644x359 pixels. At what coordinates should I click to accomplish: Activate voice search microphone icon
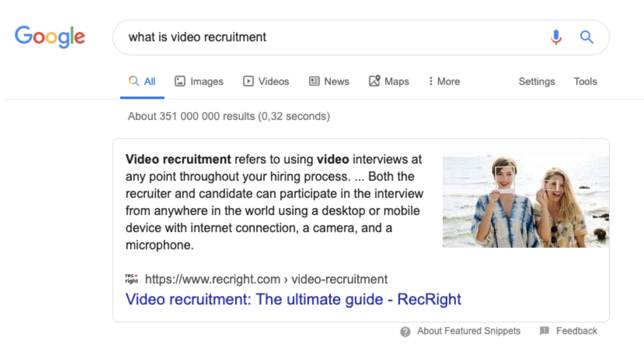click(x=556, y=37)
